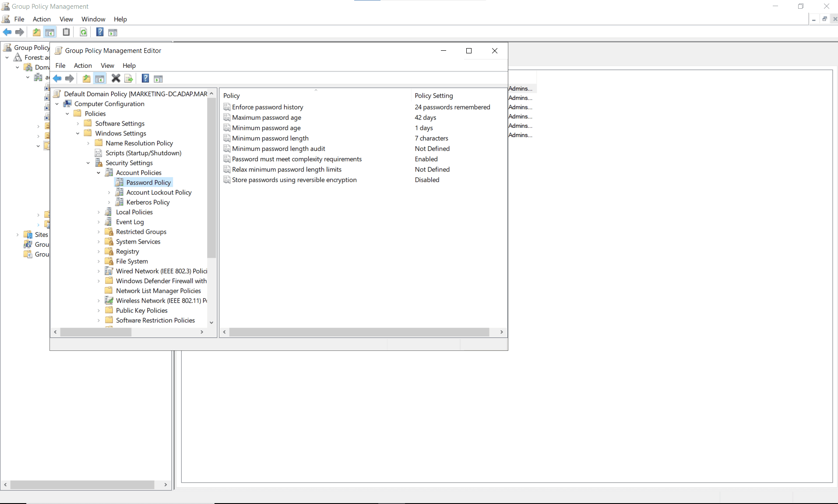Screen dimensions: 838x504
Task: Open Window menu in main Group Policy Management
Action: point(93,19)
